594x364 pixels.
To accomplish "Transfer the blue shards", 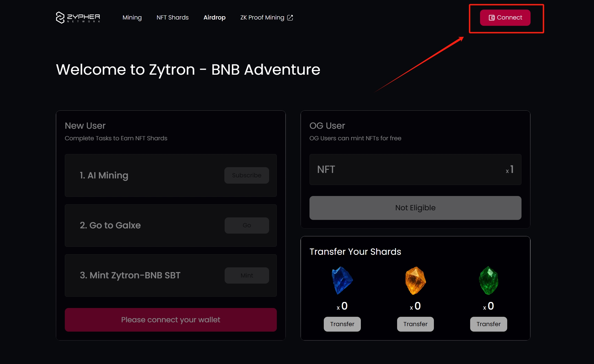I will point(342,324).
